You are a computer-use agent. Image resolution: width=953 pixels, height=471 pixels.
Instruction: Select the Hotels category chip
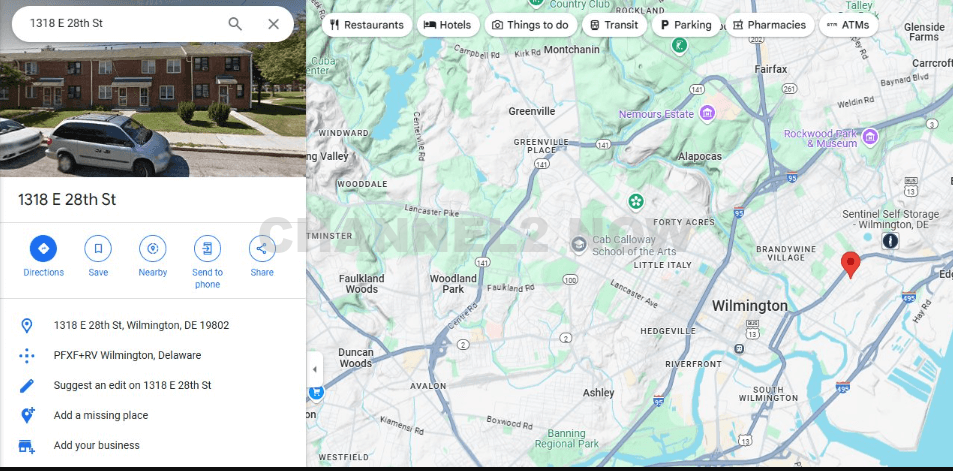tap(447, 25)
